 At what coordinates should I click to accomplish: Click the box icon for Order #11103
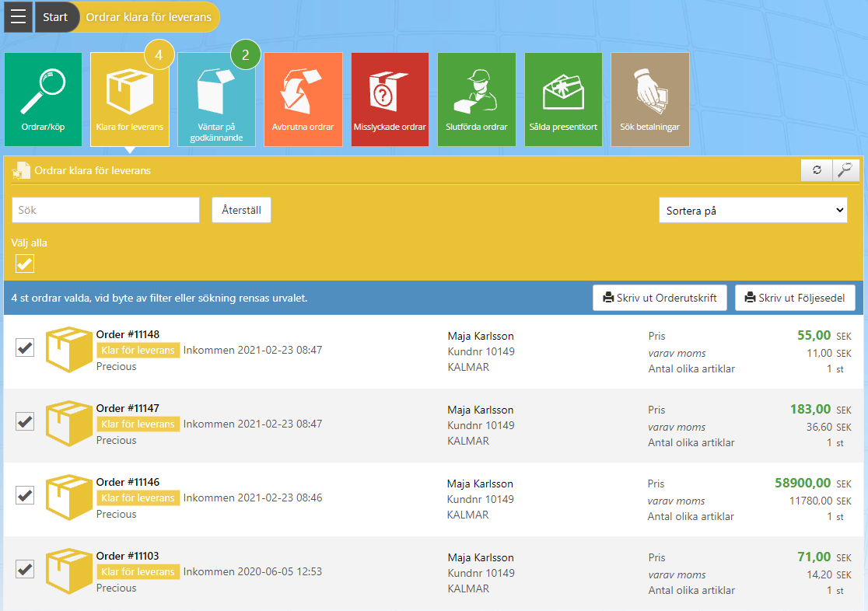coord(68,571)
